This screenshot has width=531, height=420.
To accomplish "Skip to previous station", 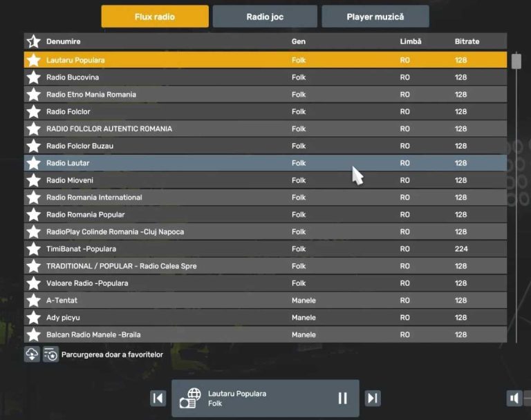I will [158, 398].
